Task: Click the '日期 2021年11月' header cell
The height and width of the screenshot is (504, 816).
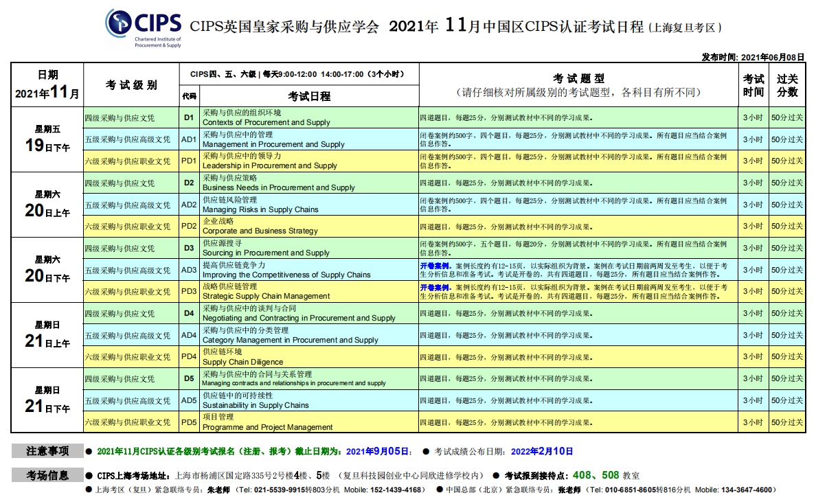Action: [x=47, y=84]
